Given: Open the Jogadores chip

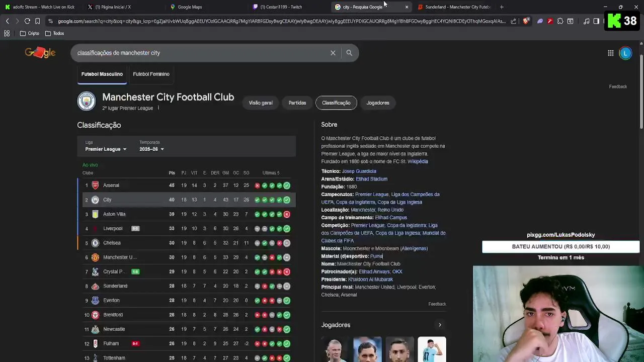Looking at the screenshot, I should click(378, 103).
